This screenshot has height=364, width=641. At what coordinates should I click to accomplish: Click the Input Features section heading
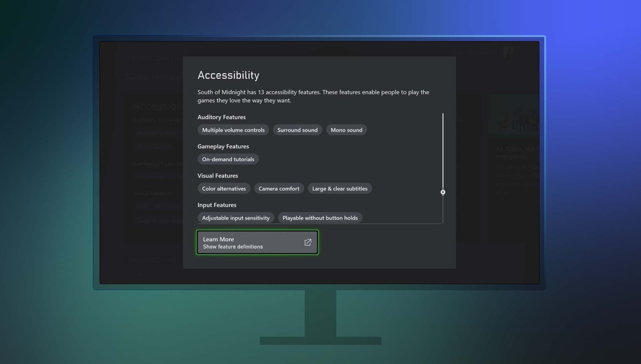click(217, 205)
